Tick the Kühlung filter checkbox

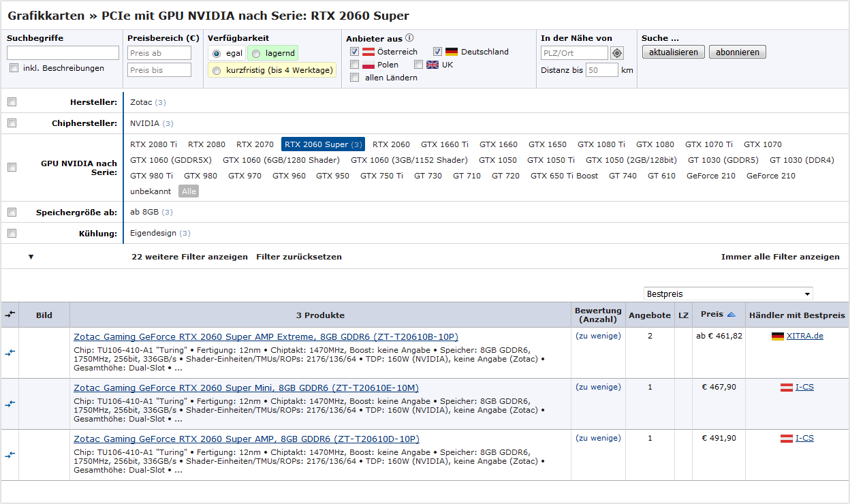point(12,234)
